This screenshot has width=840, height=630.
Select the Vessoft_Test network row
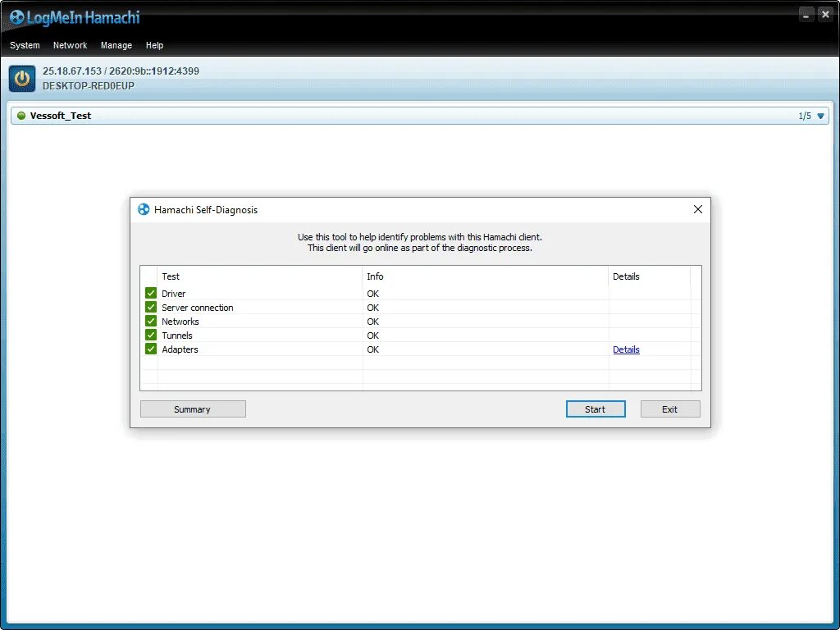[419, 116]
